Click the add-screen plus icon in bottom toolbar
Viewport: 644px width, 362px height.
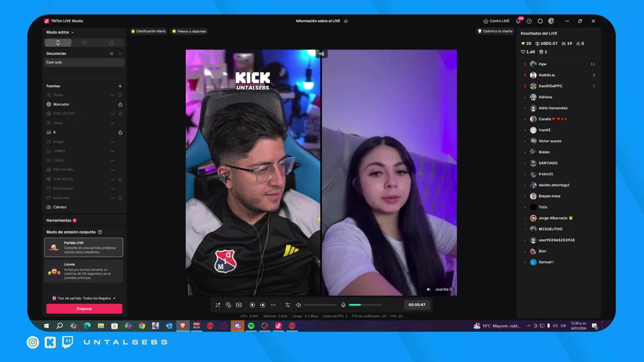(x=239, y=305)
